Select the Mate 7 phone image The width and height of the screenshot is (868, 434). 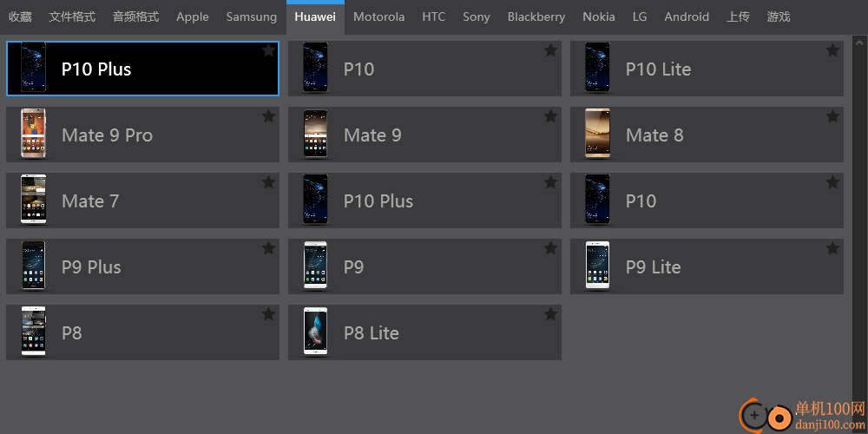tap(33, 200)
